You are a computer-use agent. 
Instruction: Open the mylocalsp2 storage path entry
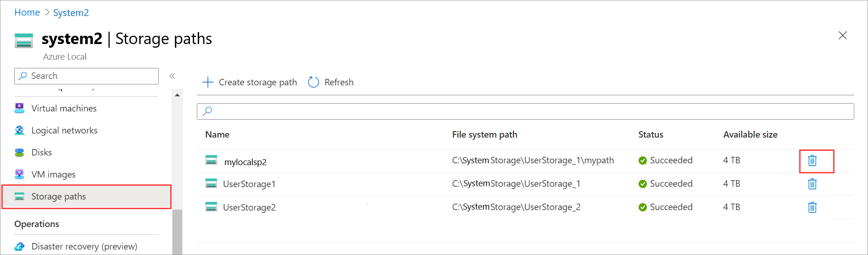(245, 162)
